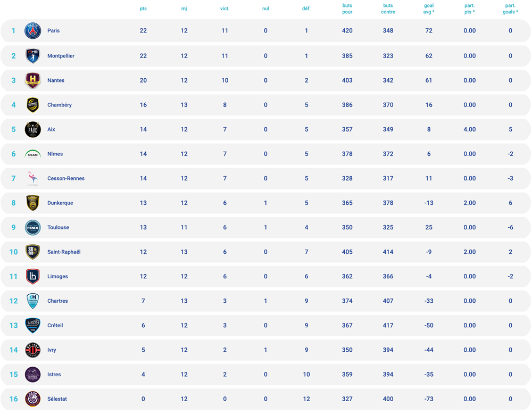Click the Créteil USC logo
The image size is (532, 414).
pos(33,326)
